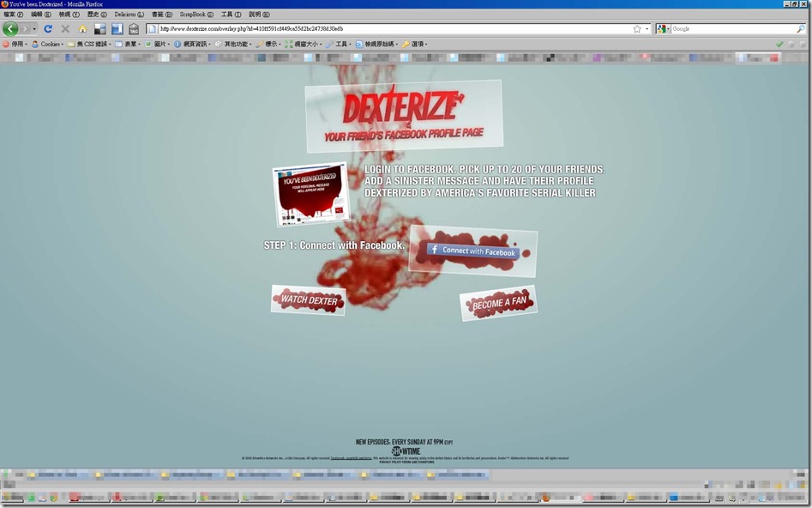Expand the 工具 dropdown with wrench icon

[338, 44]
